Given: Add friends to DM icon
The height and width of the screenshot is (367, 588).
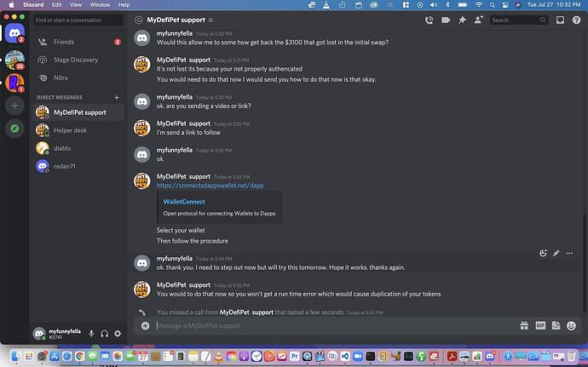Looking at the screenshot, I should tap(479, 20).
